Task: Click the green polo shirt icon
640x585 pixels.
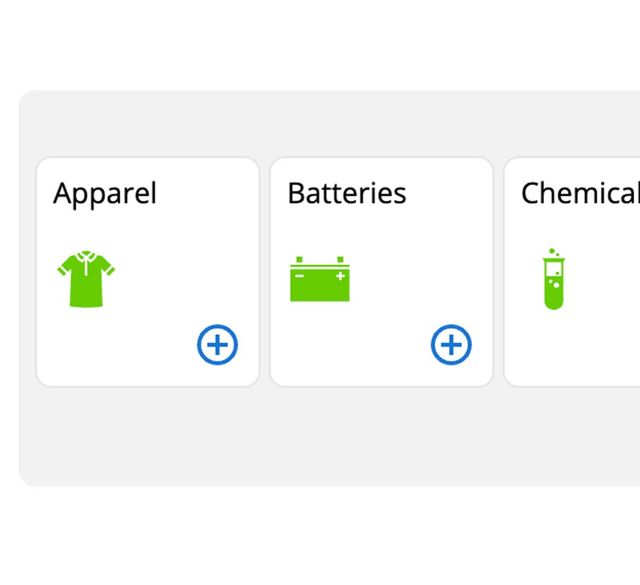Action: point(87,279)
